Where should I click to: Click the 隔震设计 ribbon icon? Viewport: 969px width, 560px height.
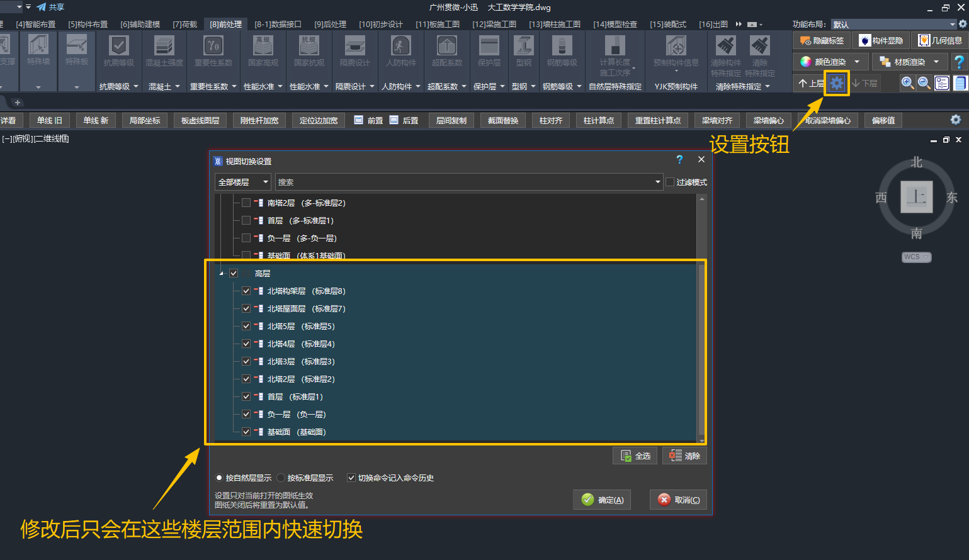(355, 46)
